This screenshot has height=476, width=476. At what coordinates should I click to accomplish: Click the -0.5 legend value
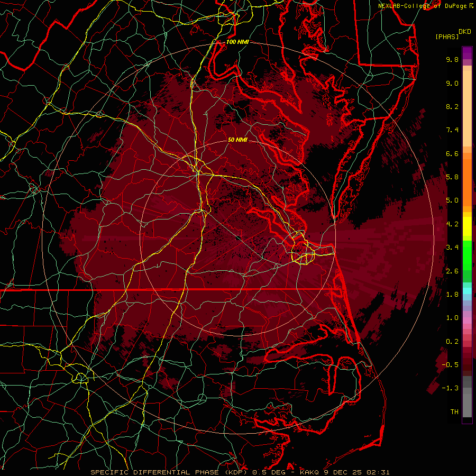coord(450,365)
